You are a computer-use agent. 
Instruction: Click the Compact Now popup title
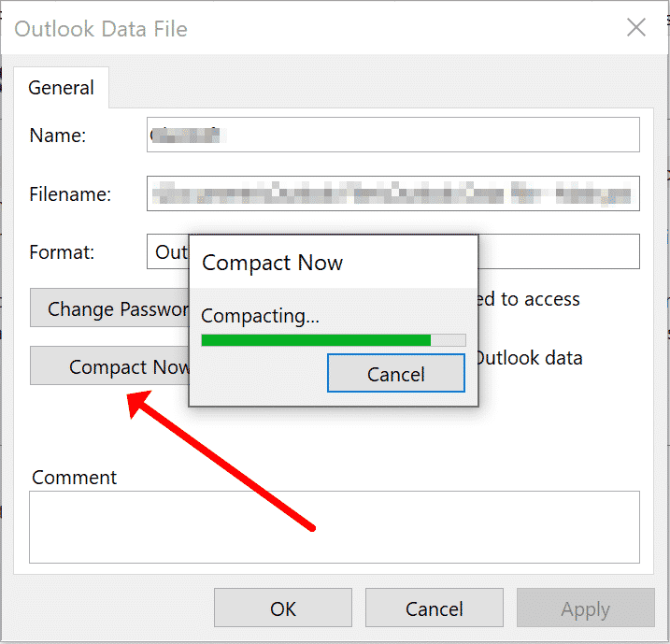coord(272,263)
